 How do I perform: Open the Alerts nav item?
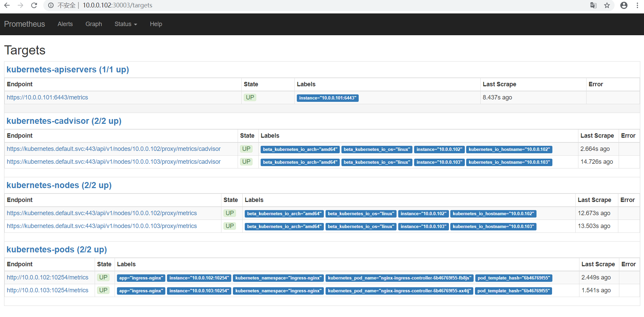pos(65,24)
